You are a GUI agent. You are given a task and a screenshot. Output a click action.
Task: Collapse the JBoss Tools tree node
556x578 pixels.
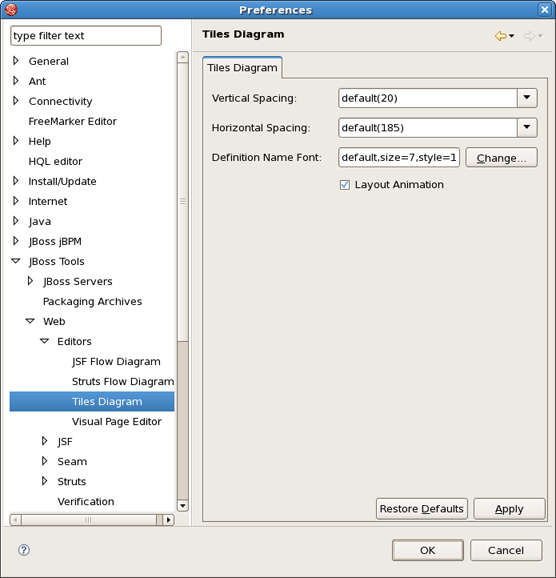click(16, 261)
